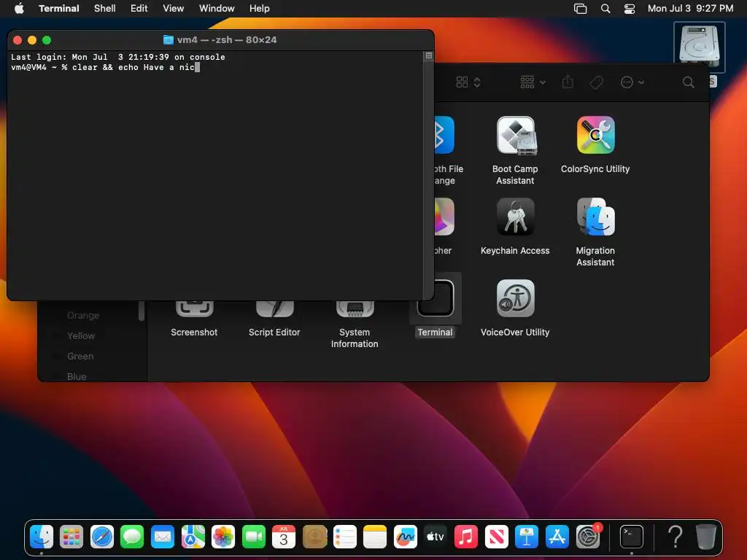Open Keychain Access app icon

click(515, 217)
